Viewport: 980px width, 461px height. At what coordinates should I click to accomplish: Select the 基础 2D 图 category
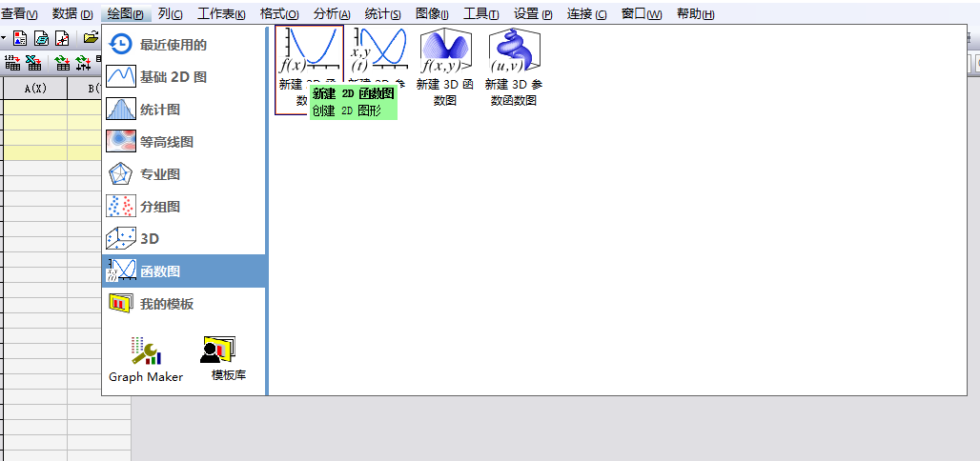pyautogui.click(x=184, y=77)
